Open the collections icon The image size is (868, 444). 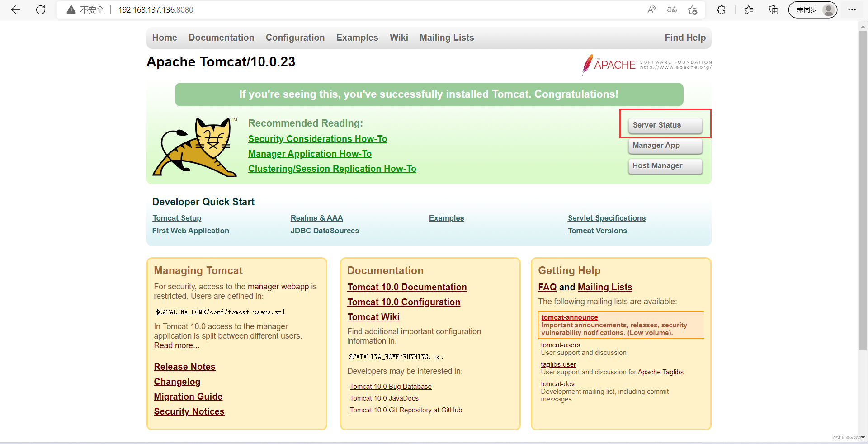pyautogui.click(x=774, y=9)
